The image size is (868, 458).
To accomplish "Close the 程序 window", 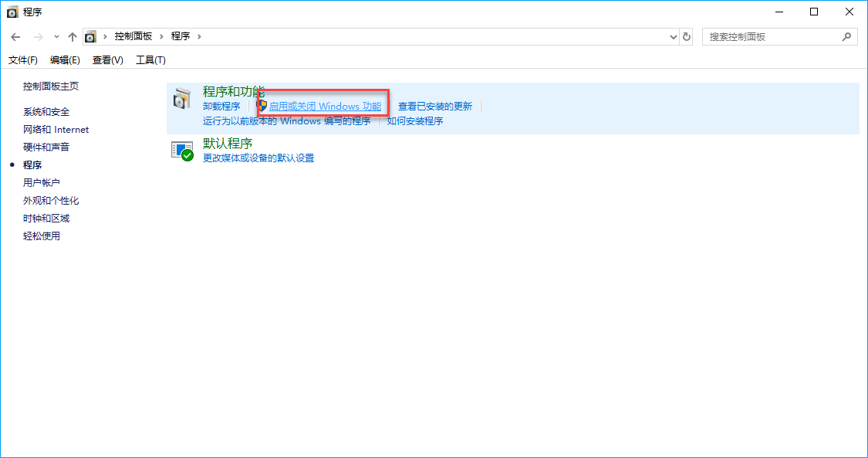I will pos(849,12).
